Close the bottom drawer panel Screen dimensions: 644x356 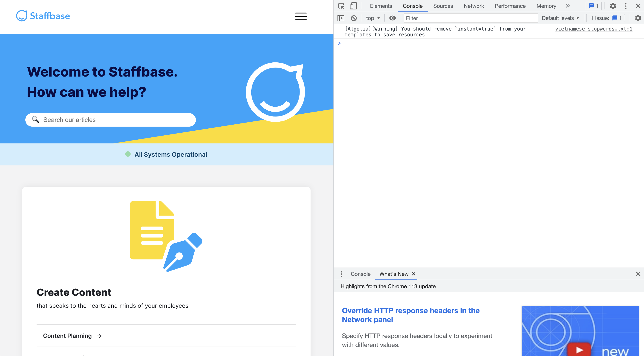[x=638, y=274]
